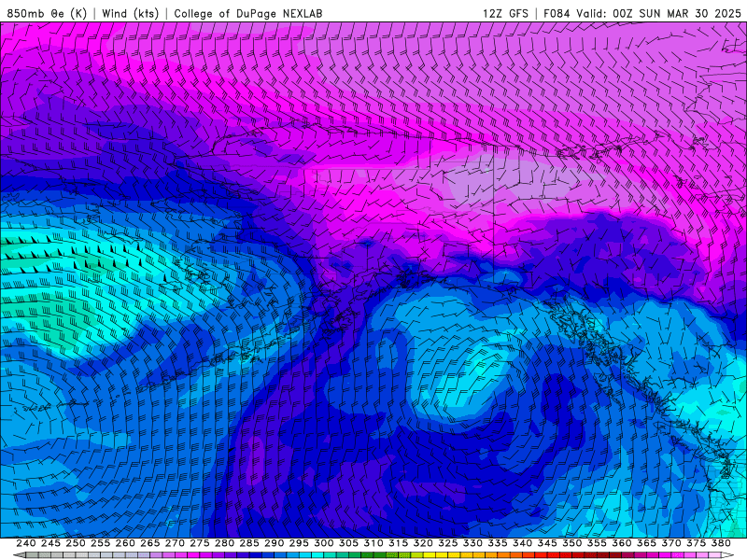Click the 355 value on the color scale
This screenshot has height=560, width=747.
point(597,543)
